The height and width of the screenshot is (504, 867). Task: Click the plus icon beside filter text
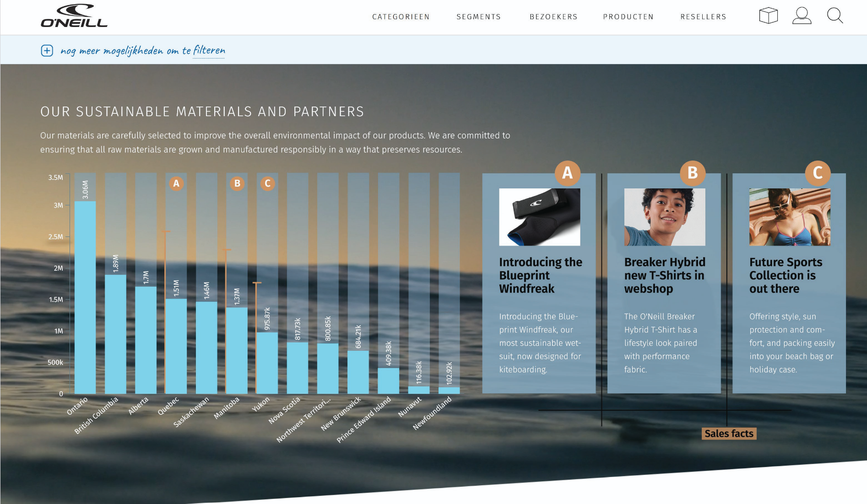47,50
